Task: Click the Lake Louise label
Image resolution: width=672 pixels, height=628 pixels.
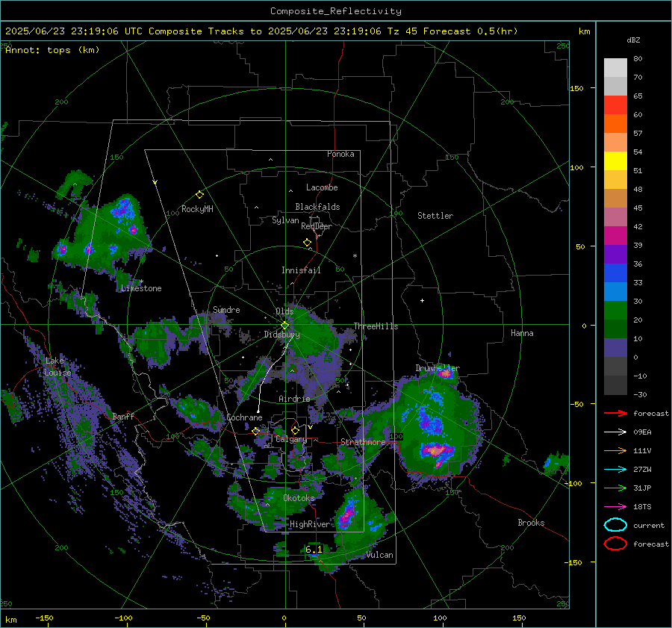Action: pos(57,367)
